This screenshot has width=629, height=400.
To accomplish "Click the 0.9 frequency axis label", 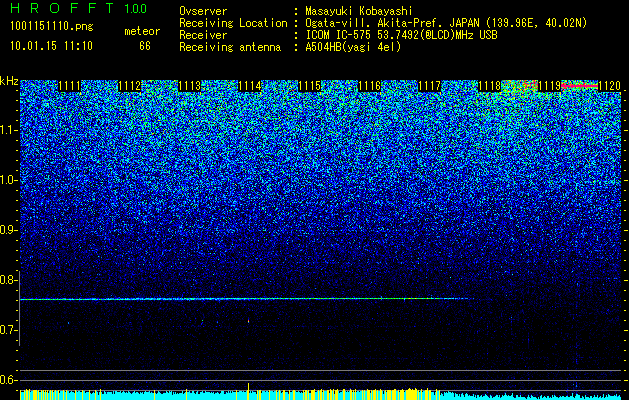I will pos(8,230).
